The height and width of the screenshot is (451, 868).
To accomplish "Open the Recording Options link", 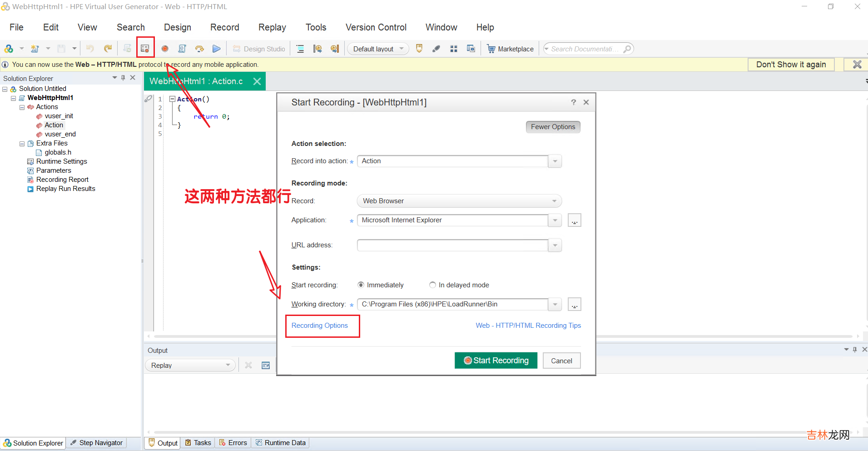I will point(319,326).
